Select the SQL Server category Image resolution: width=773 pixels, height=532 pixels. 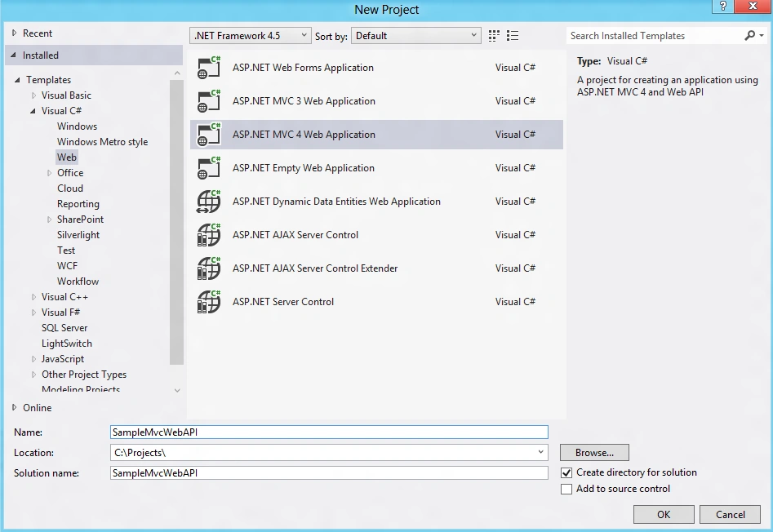[x=64, y=328]
